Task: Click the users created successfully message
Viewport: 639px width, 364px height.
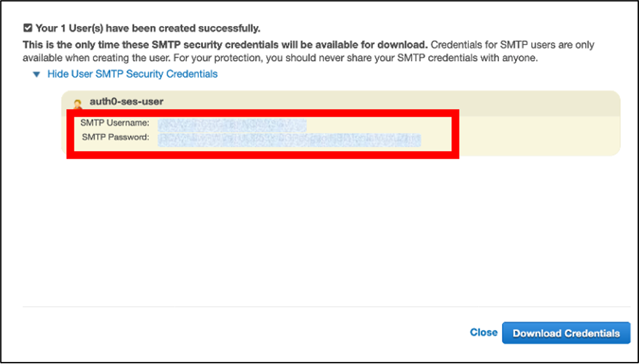Action: (x=148, y=29)
